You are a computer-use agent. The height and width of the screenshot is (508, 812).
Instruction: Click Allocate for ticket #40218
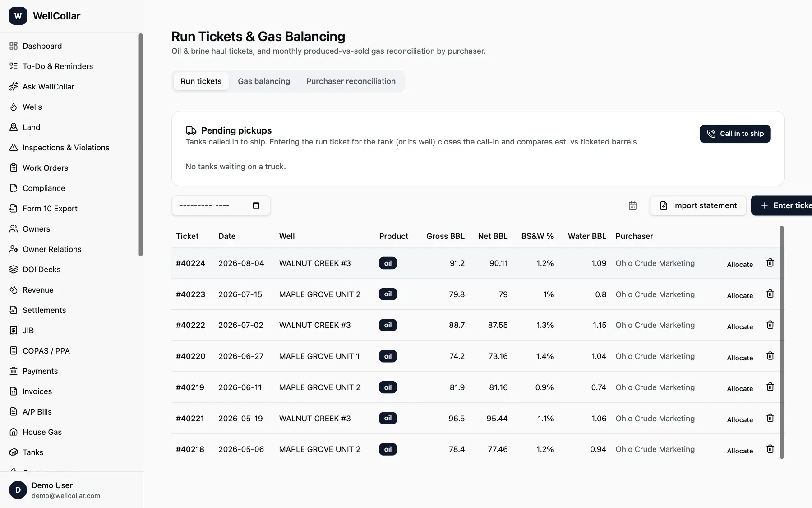tap(740, 451)
